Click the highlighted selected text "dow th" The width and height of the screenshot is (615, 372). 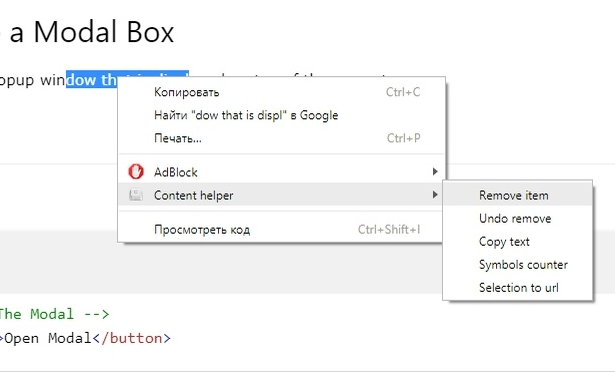tap(92, 80)
